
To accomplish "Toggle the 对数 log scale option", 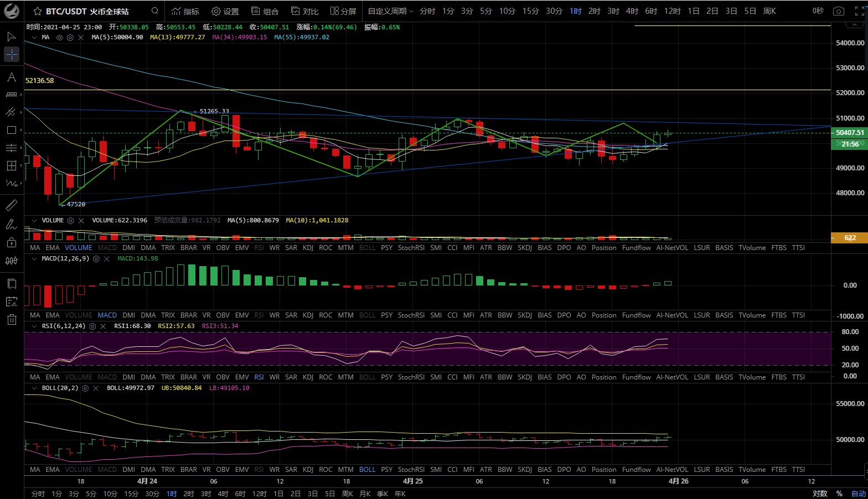I will (x=820, y=493).
